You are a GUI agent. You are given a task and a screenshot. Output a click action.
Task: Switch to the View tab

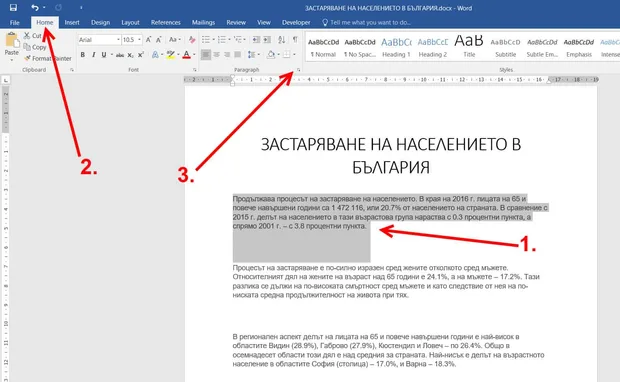[264, 23]
